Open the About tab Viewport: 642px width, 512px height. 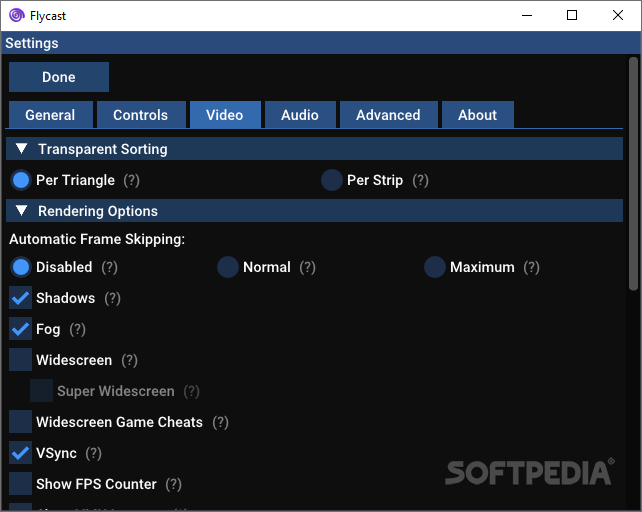[x=478, y=115]
